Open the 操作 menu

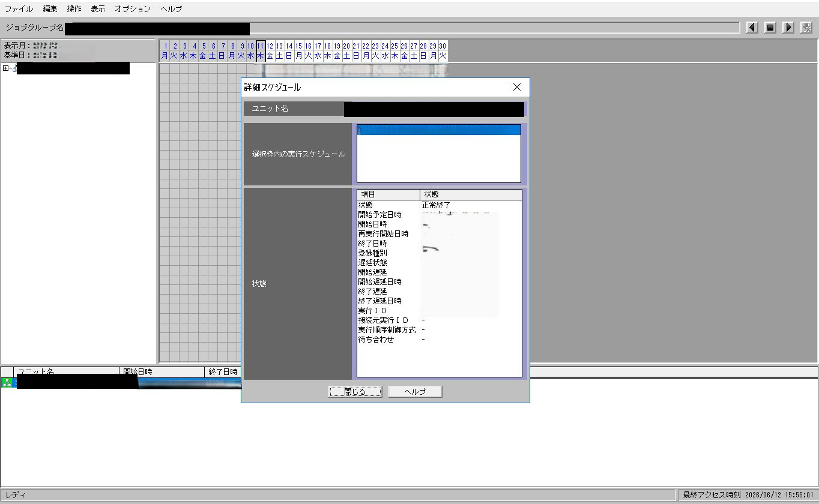[74, 9]
